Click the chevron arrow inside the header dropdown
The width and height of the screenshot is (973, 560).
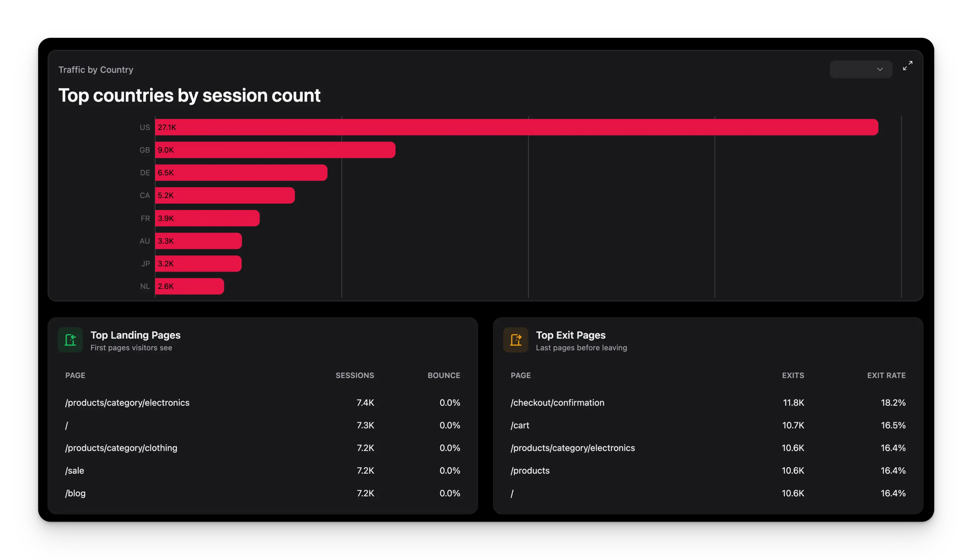click(880, 69)
